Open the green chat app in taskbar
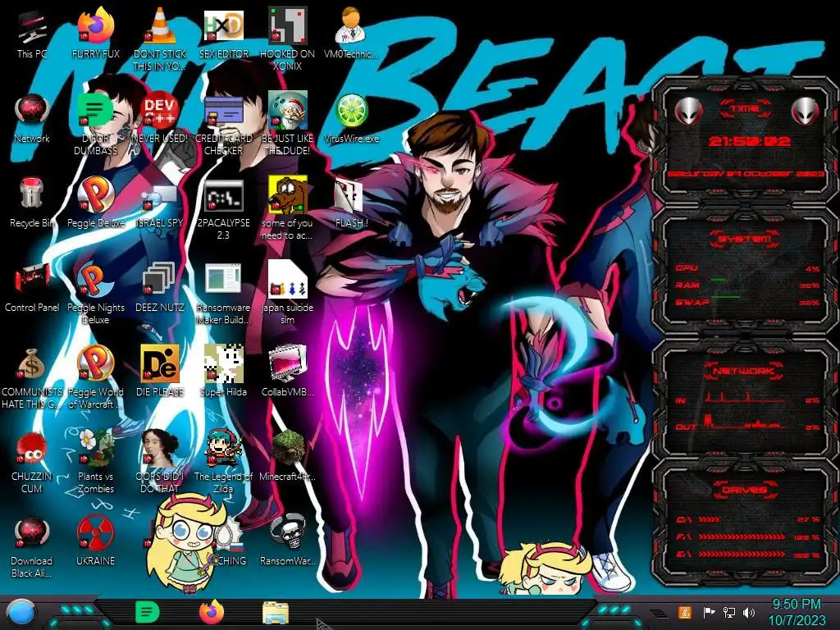 coord(147,612)
